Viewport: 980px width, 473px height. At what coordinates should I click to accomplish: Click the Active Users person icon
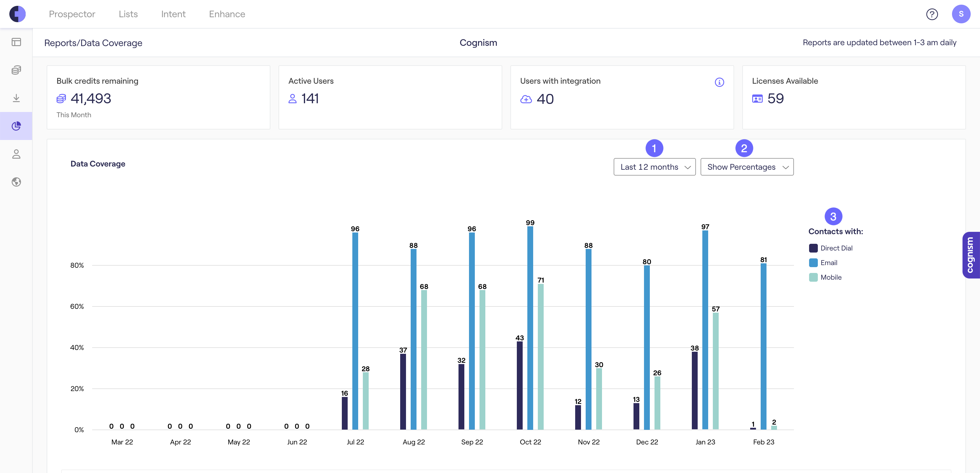pos(292,99)
